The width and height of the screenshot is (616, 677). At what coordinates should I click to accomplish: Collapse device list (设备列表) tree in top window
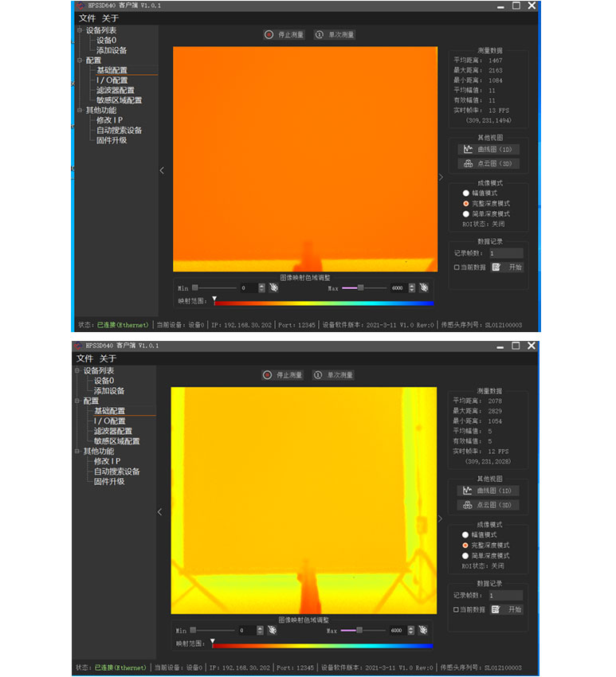80,30
